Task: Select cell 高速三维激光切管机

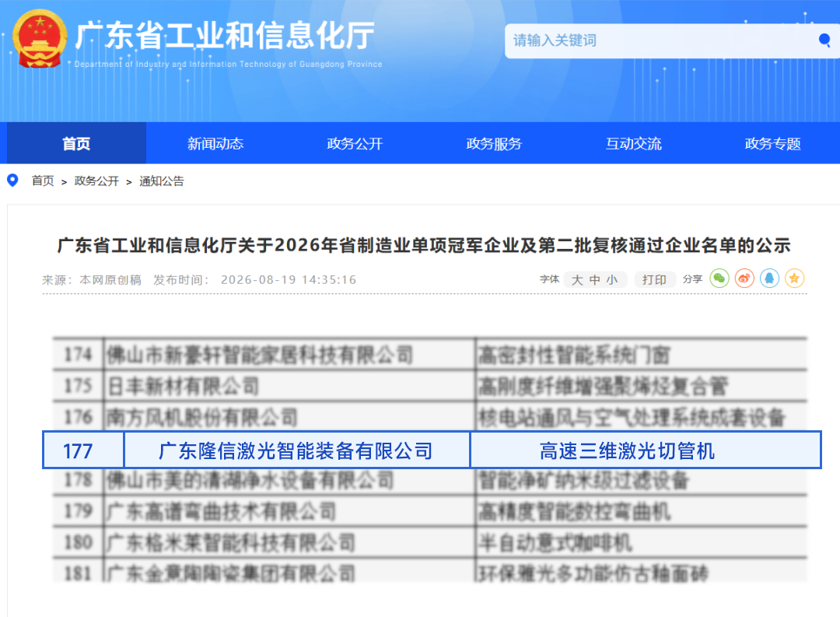Action: [646, 450]
